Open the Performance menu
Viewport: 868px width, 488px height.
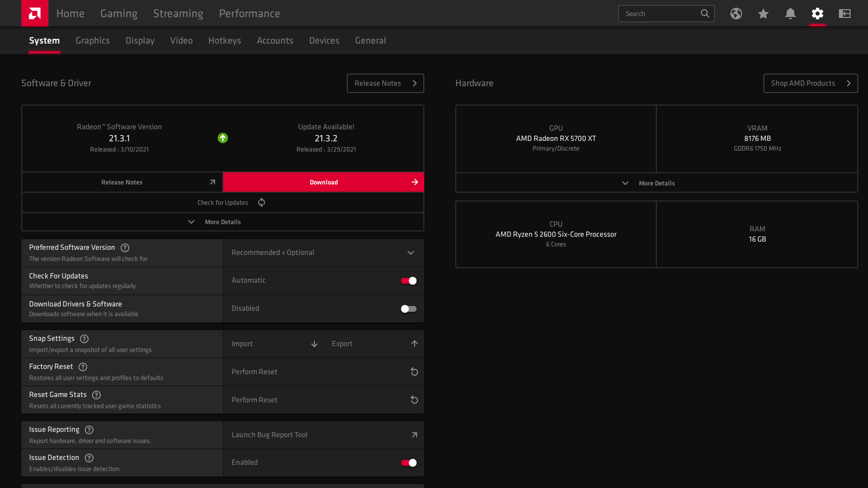[x=249, y=14]
